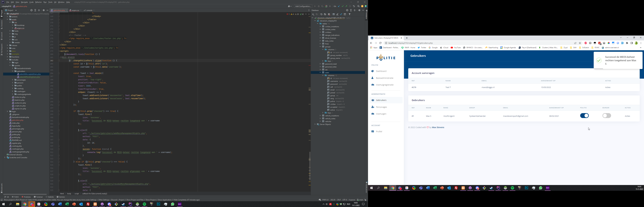
Task: Collapse the assets folder in Project tree
Action: pos(7,20)
